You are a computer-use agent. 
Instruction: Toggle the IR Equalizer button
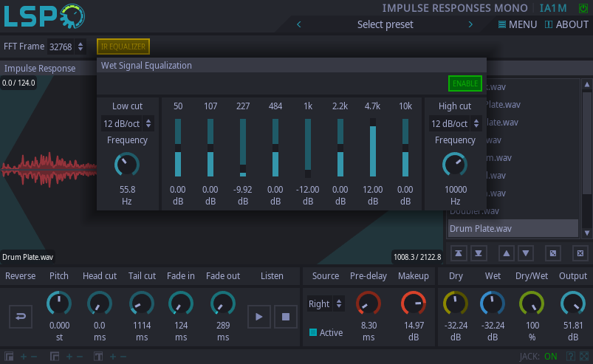pyautogui.click(x=123, y=47)
